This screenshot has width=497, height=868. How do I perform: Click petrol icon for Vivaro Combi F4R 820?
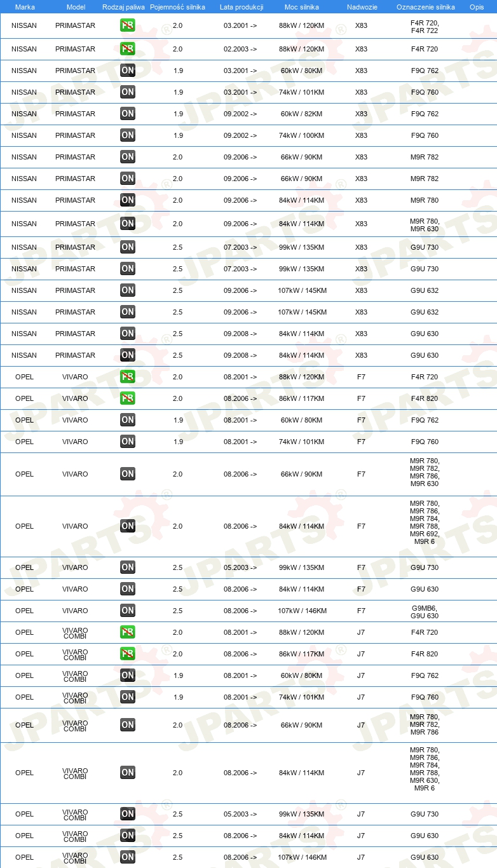point(128,654)
